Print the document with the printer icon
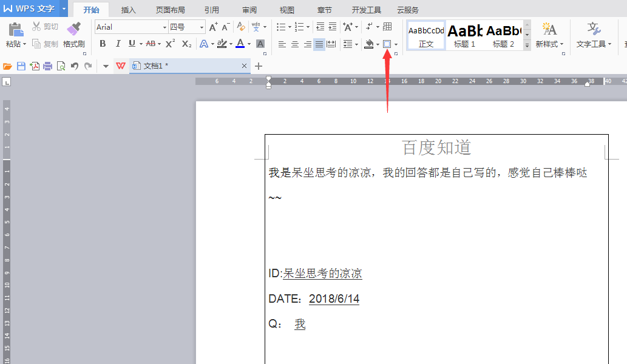The width and height of the screenshot is (627, 364). coord(47,66)
